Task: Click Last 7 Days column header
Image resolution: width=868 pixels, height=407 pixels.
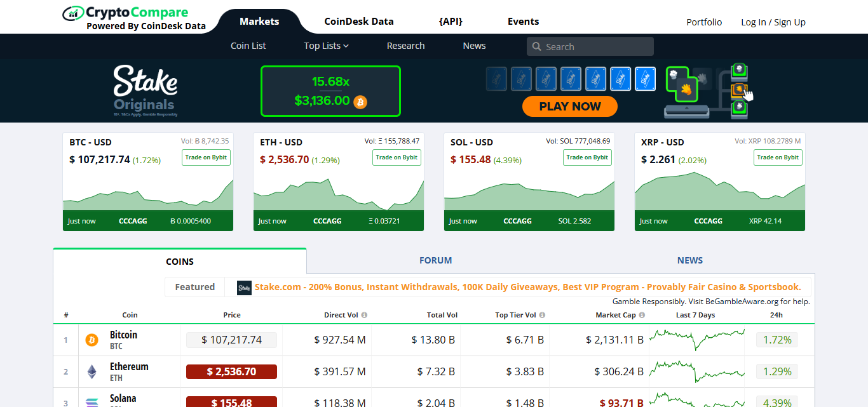Action: pyautogui.click(x=695, y=315)
